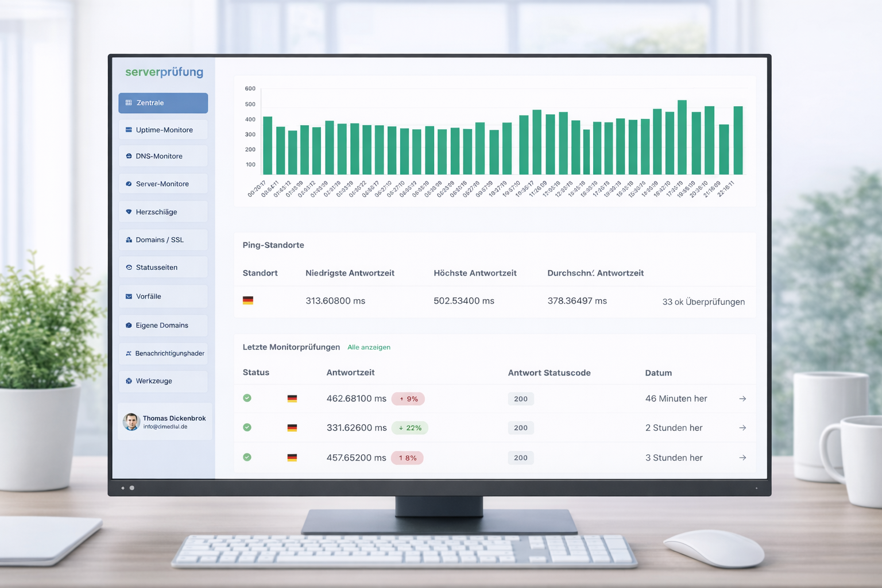The height and width of the screenshot is (588, 882).
Task: Open Domains / SSL settings
Action: pos(128,239)
